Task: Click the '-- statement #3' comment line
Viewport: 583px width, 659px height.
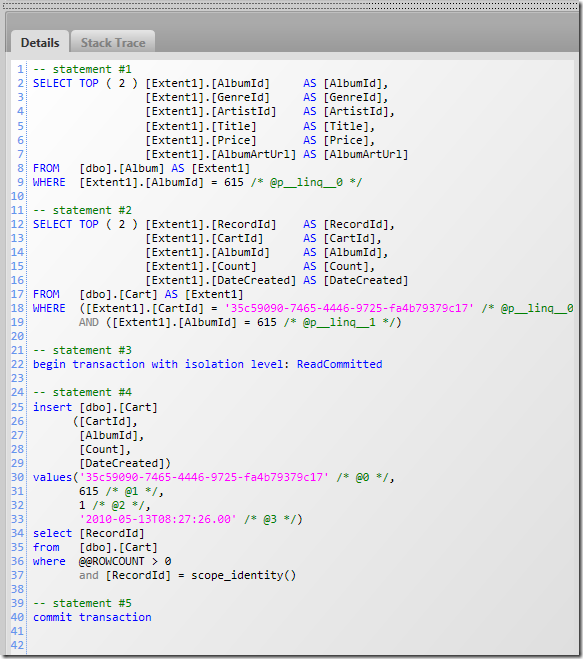Action: [82, 350]
